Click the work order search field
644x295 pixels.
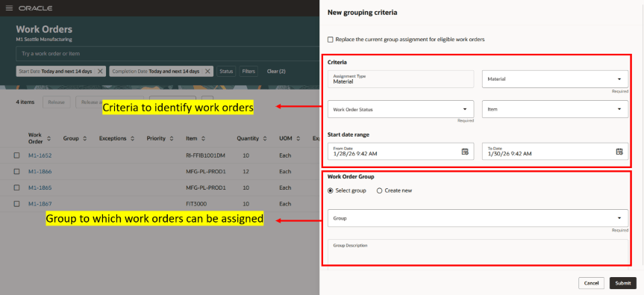tap(168, 54)
